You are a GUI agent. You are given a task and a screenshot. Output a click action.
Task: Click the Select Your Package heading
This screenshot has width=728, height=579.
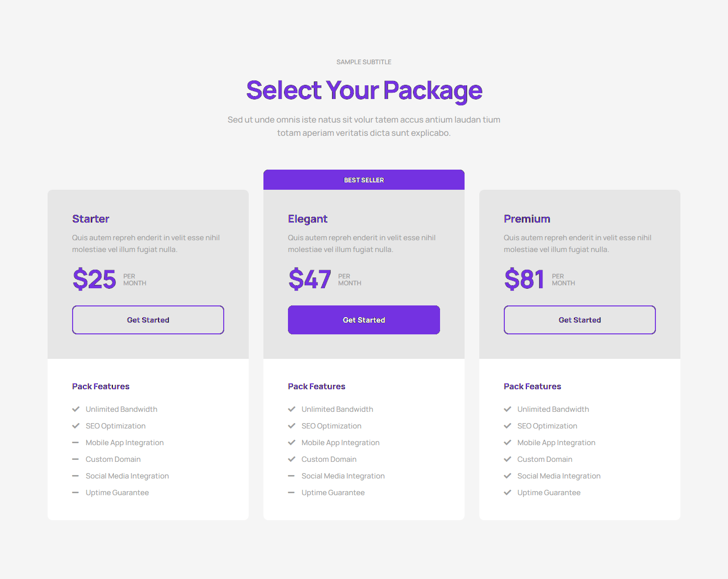pyautogui.click(x=364, y=91)
